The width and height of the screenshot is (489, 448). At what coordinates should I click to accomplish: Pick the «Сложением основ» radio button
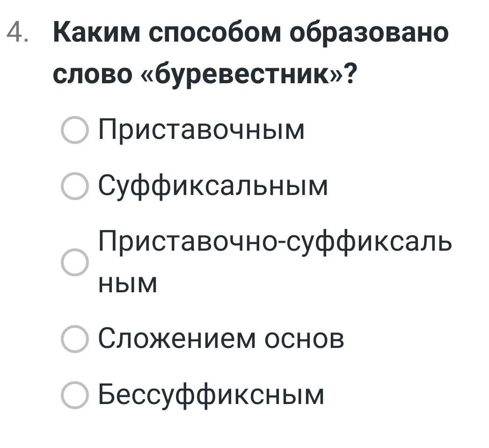click(75, 339)
